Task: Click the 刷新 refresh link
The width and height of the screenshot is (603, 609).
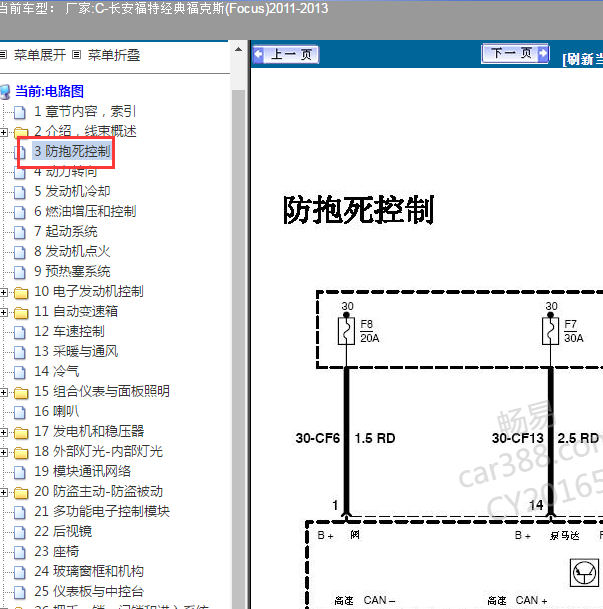Action: point(582,59)
